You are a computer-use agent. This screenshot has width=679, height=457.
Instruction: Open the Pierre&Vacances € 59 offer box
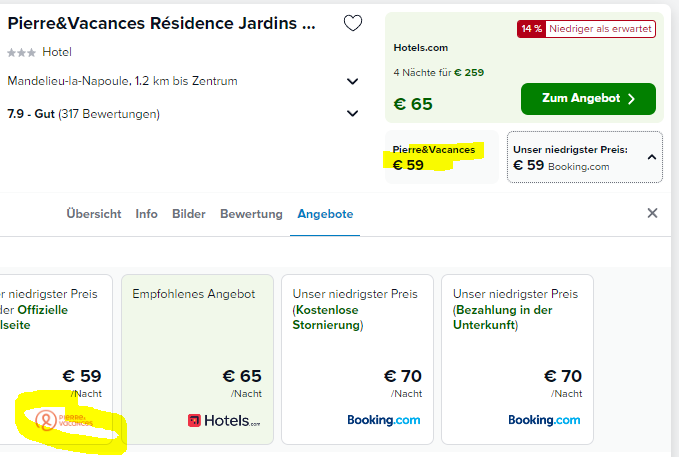coord(442,157)
